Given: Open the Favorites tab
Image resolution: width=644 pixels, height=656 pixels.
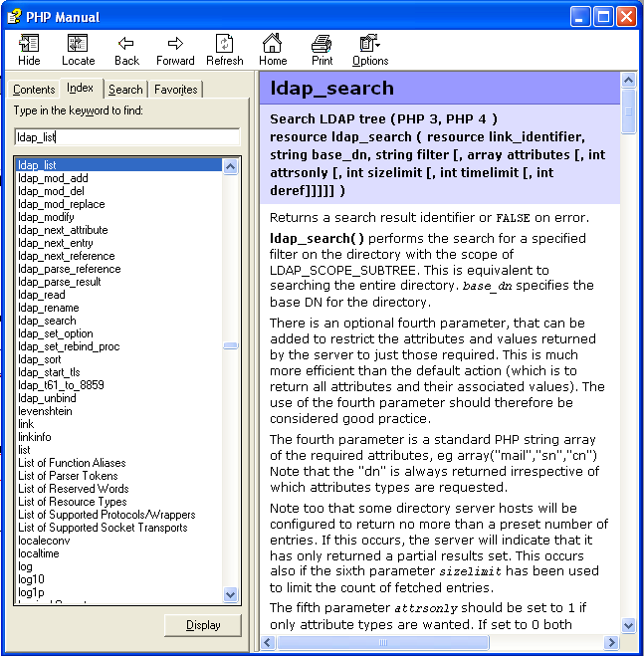Looking at the screenshot, I should [176, 90].
